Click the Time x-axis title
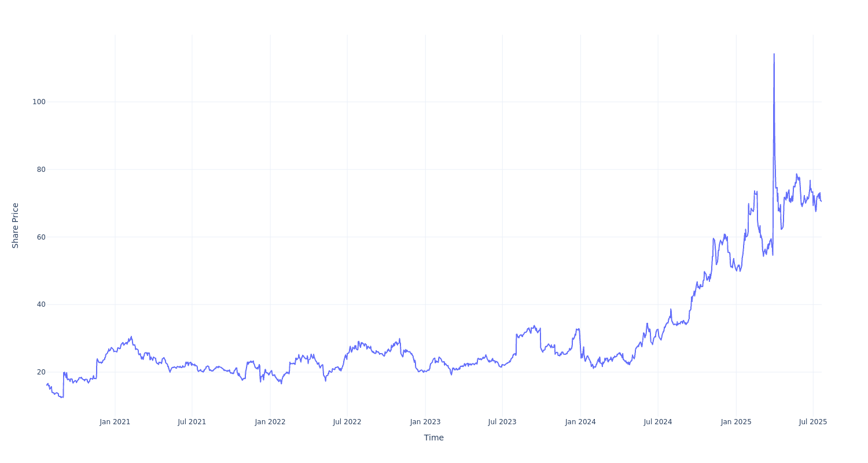 click(433, 438)
